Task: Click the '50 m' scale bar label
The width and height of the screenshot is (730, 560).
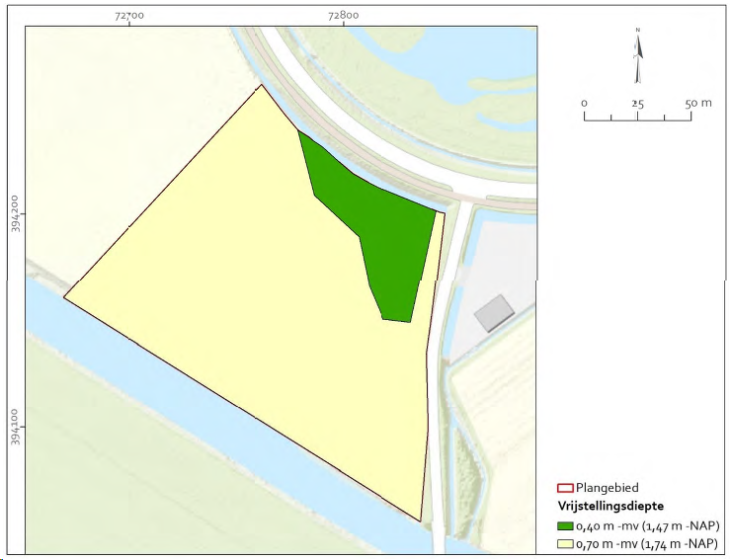Action: point(698,103)
